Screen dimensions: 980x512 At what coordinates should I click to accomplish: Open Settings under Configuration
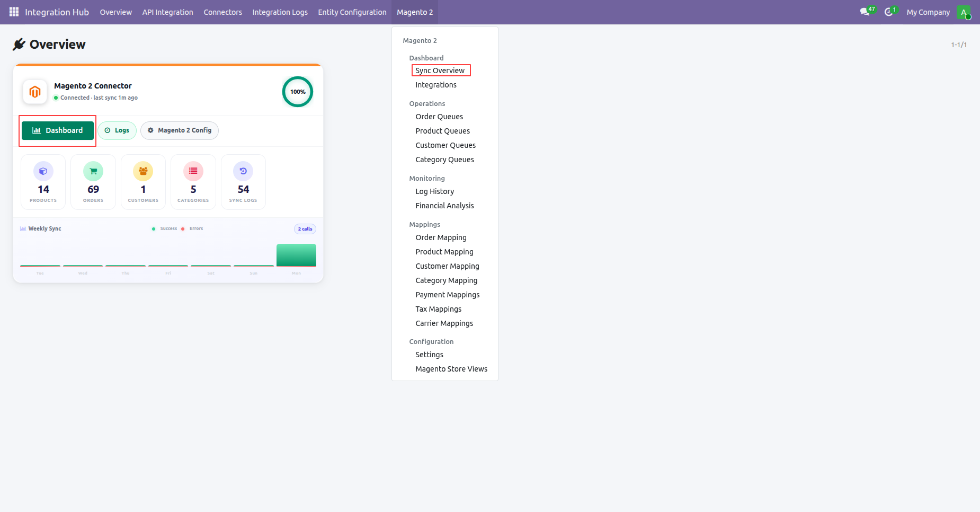click(430, 355)
